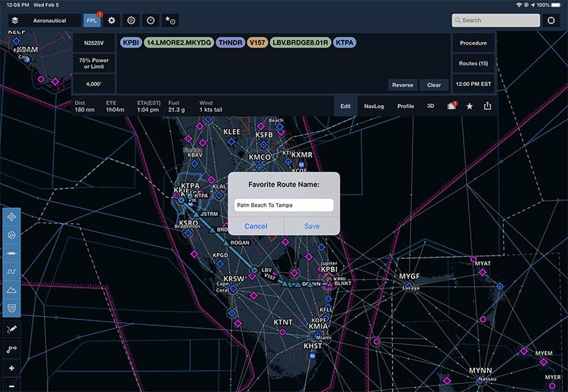Open the Procedure button
Image resolution: width=568 pixels, height=392 pixels.
coord(473,43)
